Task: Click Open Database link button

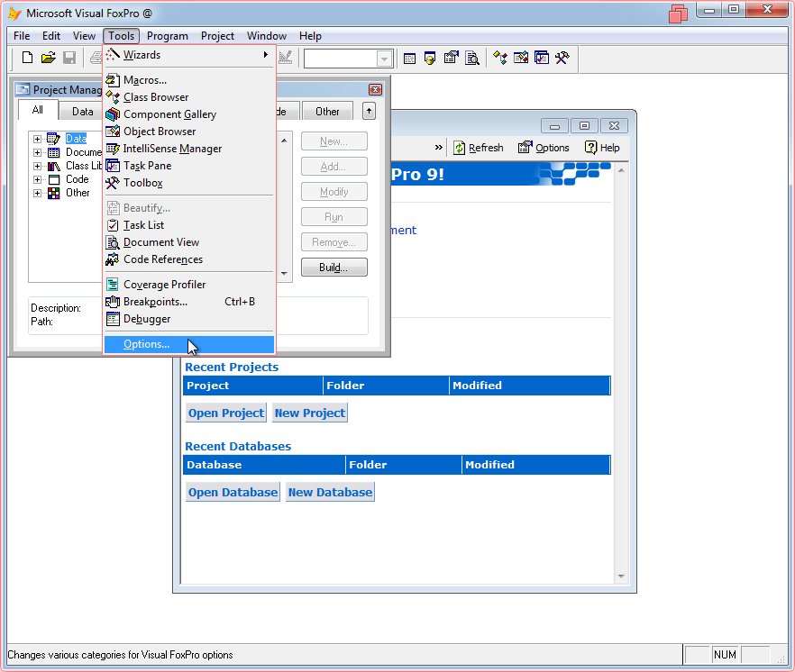Action: point(233,492)
